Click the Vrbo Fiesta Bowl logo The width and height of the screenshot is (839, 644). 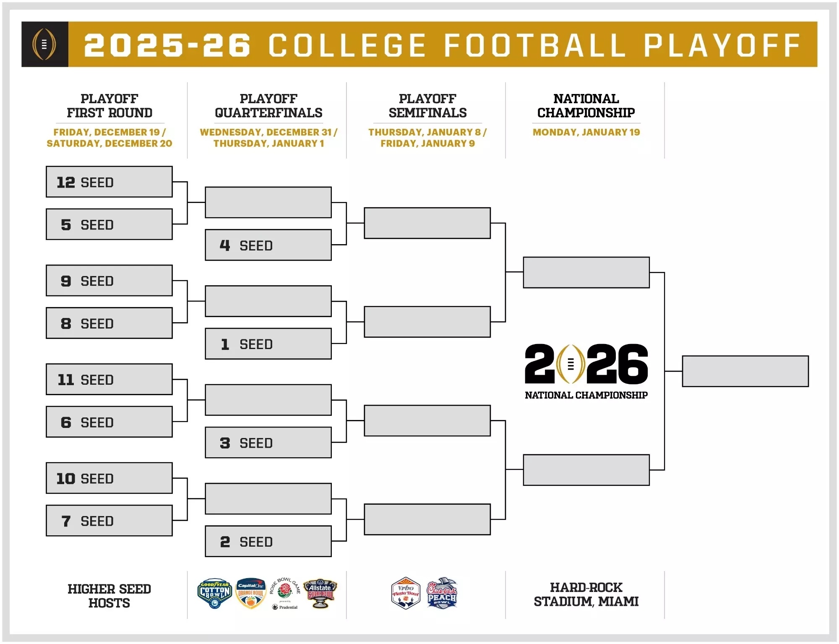click(405, 593)
